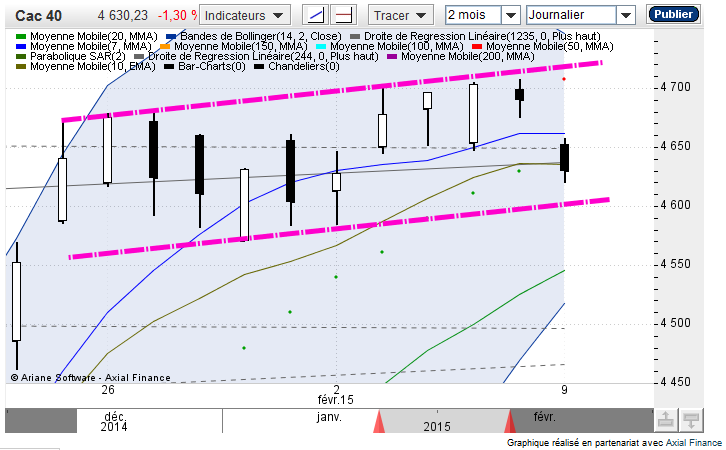Click the import down arrow icon

coord(691,420)
